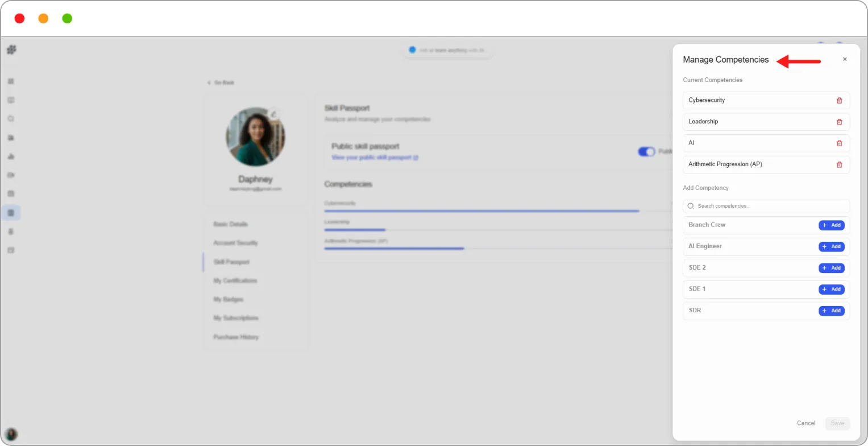
Task: Click the user avatar at sidebar bottom
Action: (x=11, y=435)
